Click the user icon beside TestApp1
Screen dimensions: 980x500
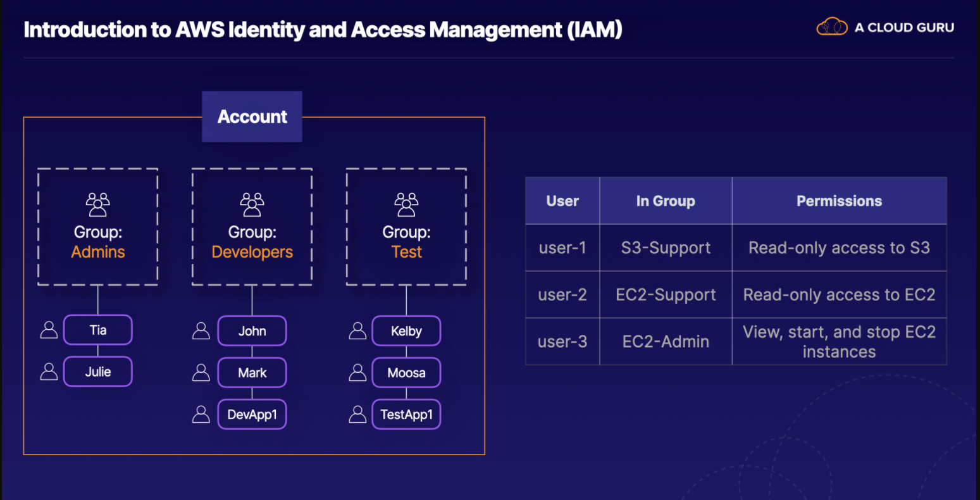coord(357,415)
